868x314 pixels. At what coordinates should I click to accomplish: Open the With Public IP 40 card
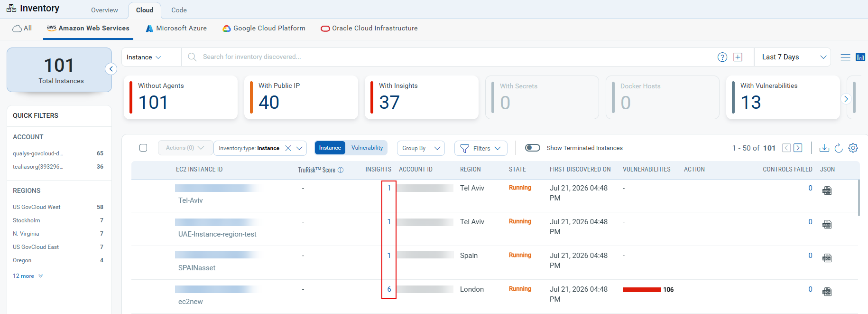point(301,97)
